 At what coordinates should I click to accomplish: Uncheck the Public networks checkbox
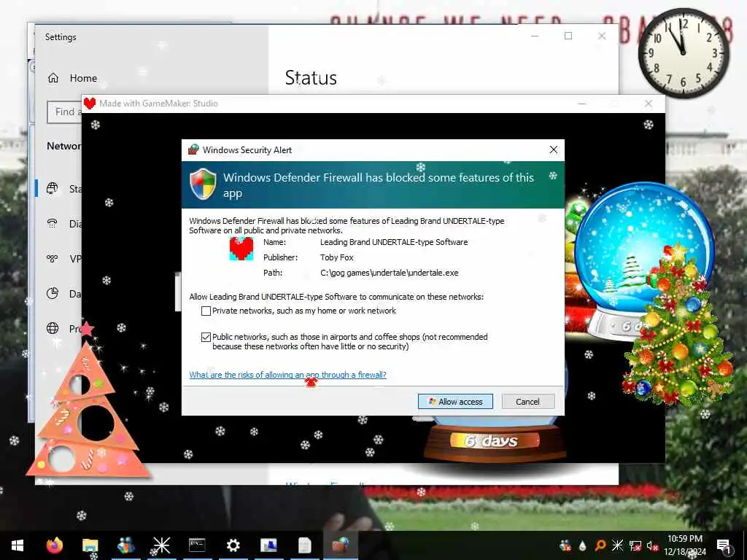point(206,337)
